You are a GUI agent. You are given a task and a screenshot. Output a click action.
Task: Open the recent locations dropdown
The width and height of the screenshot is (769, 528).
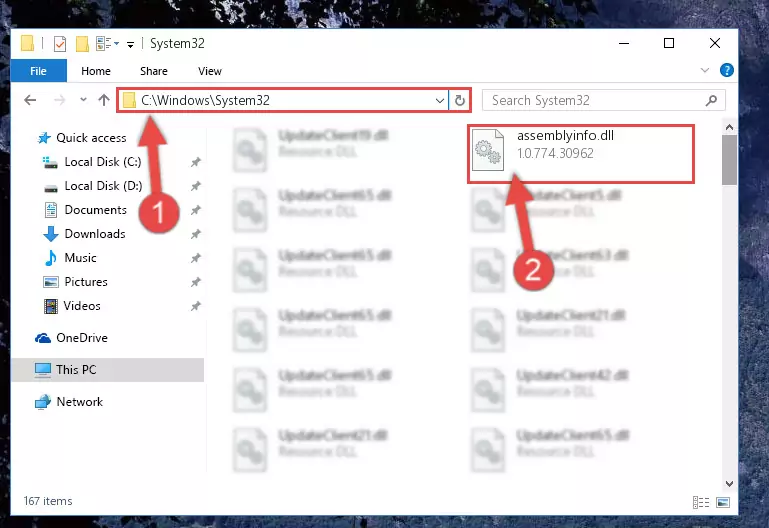tap(83, 100)
